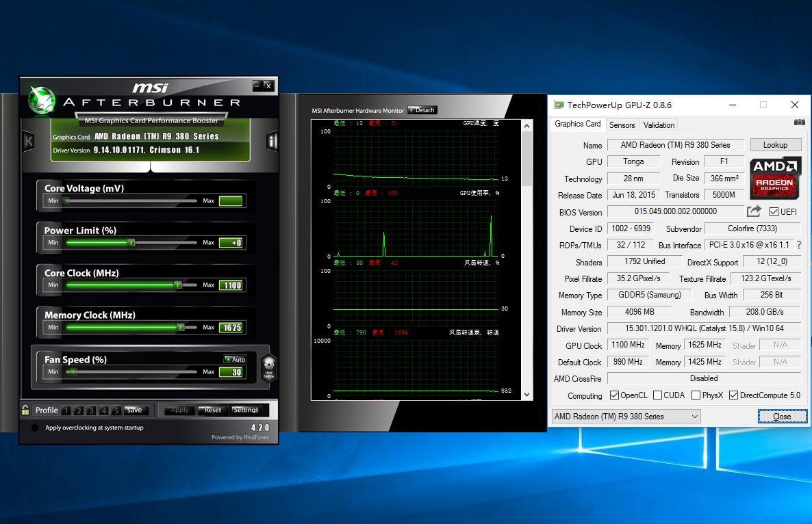
Task: Click the Lookup button in GPU-Z
Action: pos(775,145)
